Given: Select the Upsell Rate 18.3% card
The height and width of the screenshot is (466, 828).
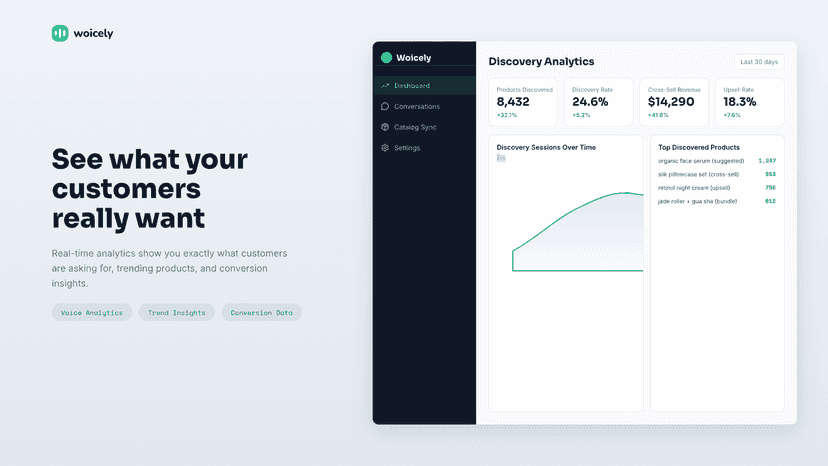Looking at the screenshot, I should 749,102.
